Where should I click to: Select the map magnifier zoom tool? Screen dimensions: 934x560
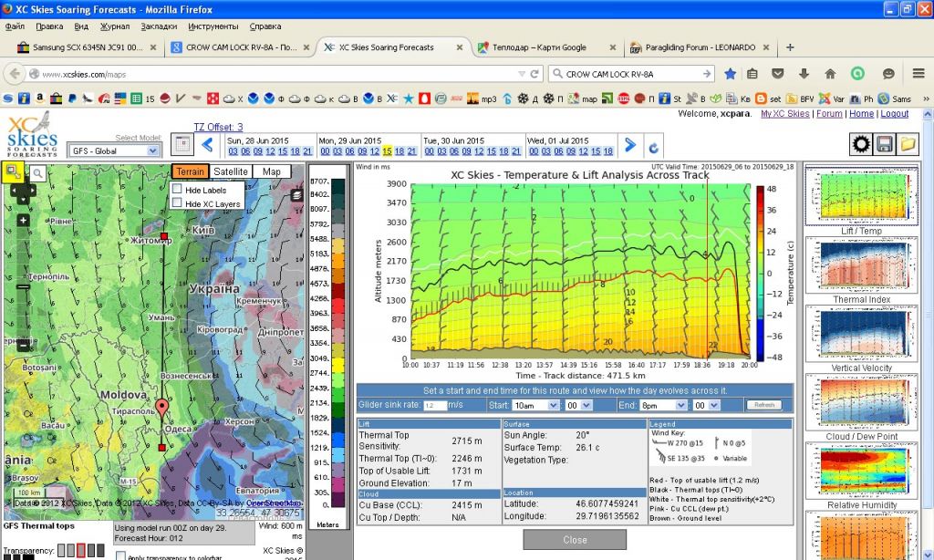[37, 172]
